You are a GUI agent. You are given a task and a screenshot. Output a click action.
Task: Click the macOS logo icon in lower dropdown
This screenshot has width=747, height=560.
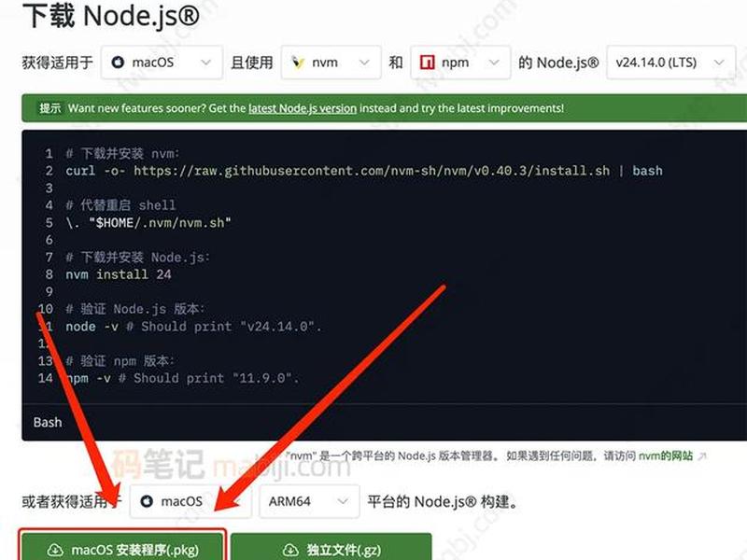pos(147,501)
